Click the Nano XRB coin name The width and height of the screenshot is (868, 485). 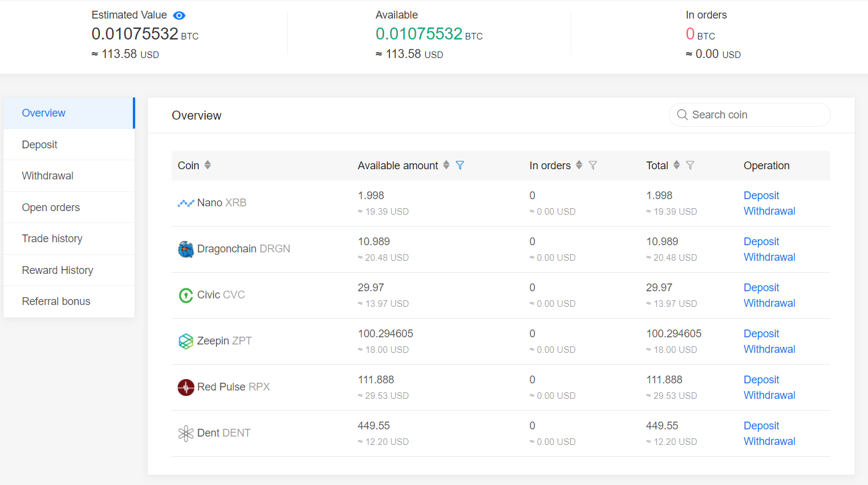[x=221, y=203]
